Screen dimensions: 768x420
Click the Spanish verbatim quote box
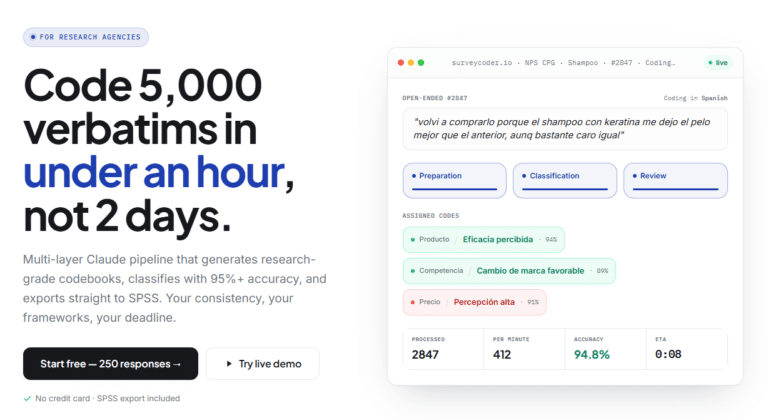point(565,129)
